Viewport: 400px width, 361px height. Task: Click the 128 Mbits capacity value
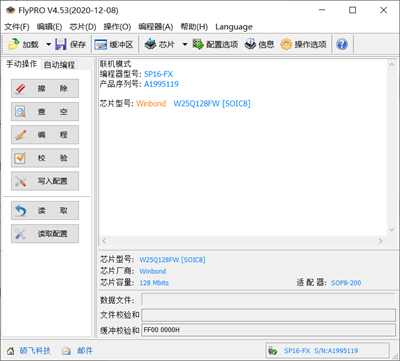coord(154,283)
